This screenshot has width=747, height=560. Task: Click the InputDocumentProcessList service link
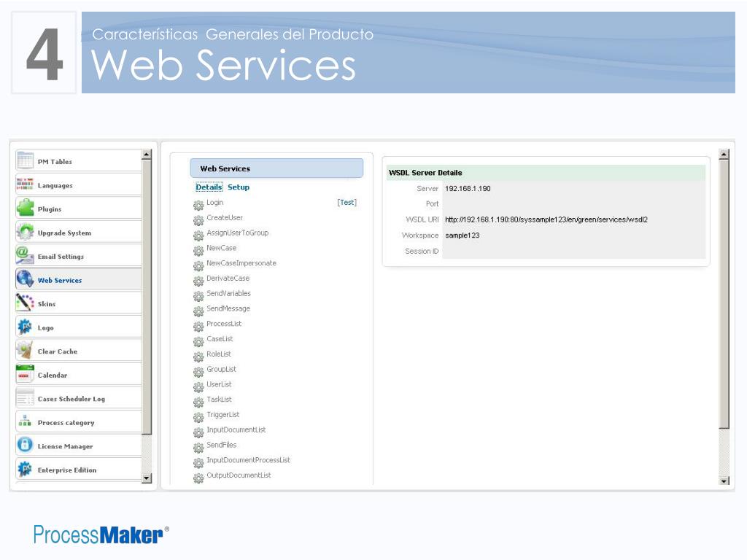tap(248, 460)
